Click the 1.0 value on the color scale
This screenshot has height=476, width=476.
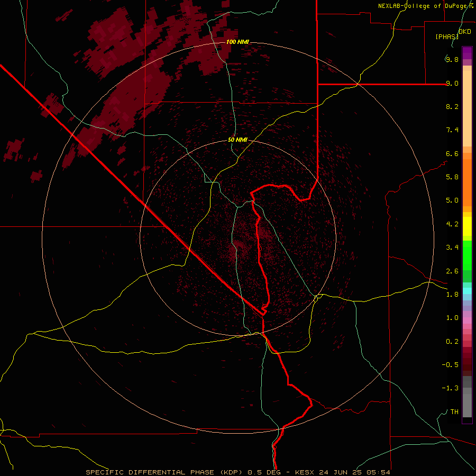452,318
